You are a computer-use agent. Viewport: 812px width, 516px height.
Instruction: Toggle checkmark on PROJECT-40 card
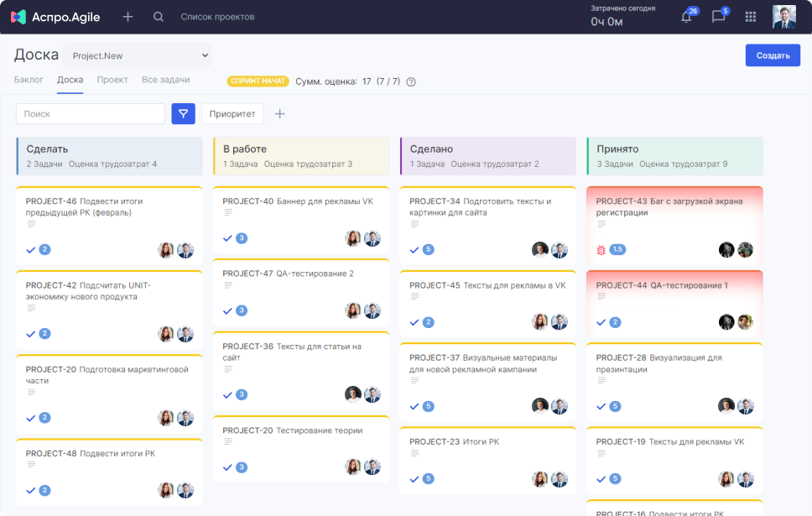click(227, 238)
